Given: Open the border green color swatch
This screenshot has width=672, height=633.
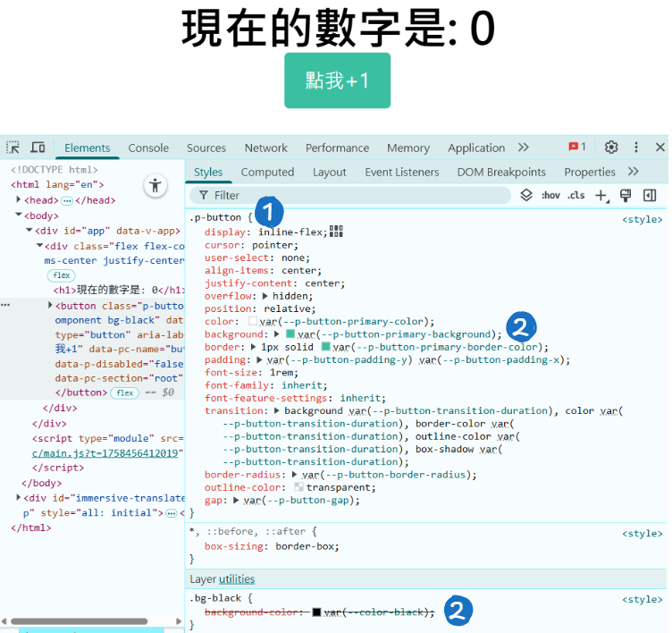Looking at the screenshot, I should pos(325,347).
